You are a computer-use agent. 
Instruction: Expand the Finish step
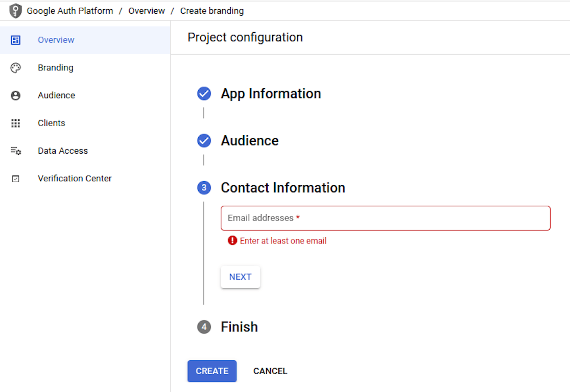click(239, 327)
